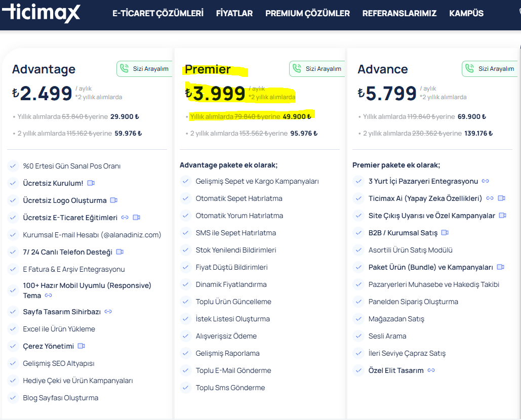The height and width of the screenshot is (420, 521).
Task: Click Ticimax Ai (Yapay Zeka Özellikleri) text
Action: [425, 198]
